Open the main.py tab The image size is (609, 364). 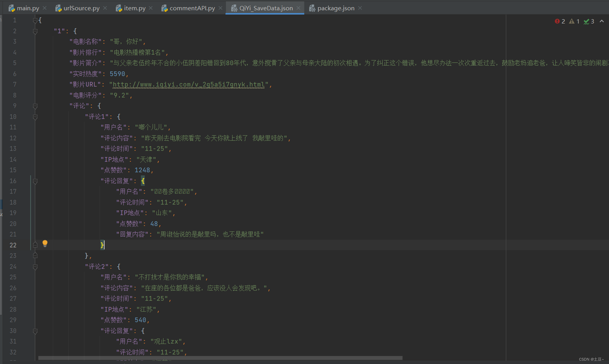coord(27,8)
